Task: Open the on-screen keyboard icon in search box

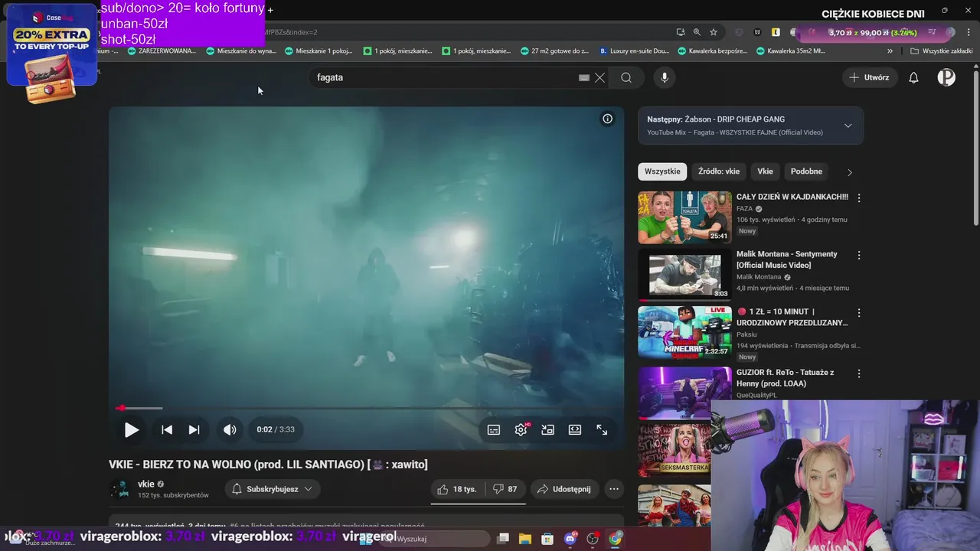Action: point(584,77)
